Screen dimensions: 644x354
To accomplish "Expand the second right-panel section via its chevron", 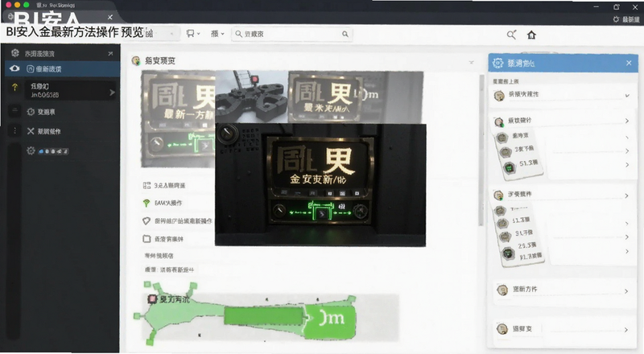I will point(627,121).
